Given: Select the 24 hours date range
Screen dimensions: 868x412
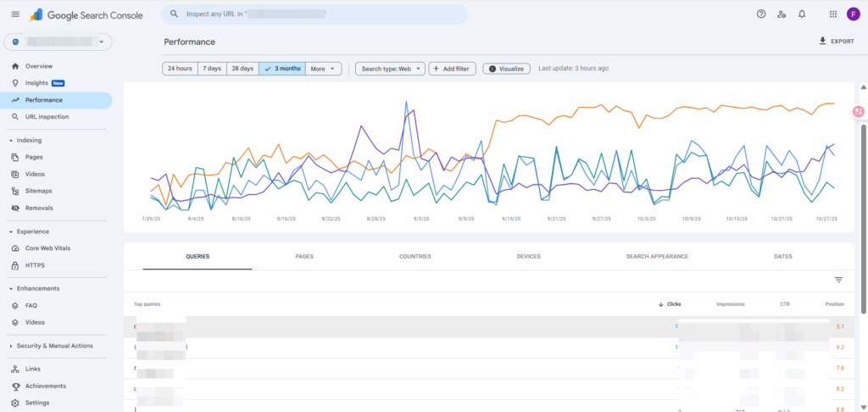Looking at the screenshot, I should pyautogui.click(x=180, y=69).
